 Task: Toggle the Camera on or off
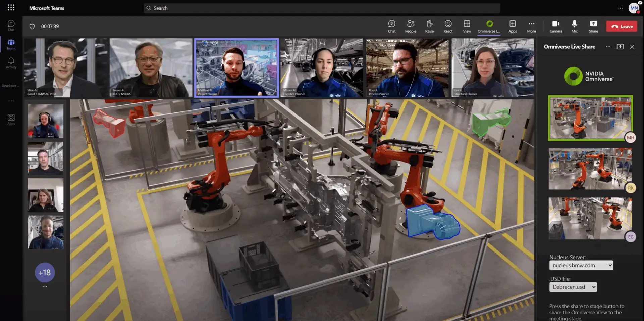pos(555,26)
